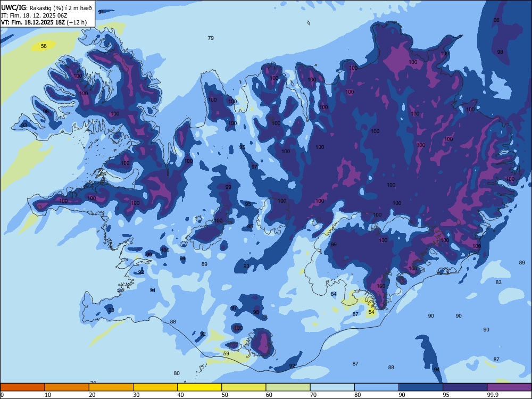
Task: Click the title 'Rakastig (%) í 2 m hæð'
Action: (61, 8)
